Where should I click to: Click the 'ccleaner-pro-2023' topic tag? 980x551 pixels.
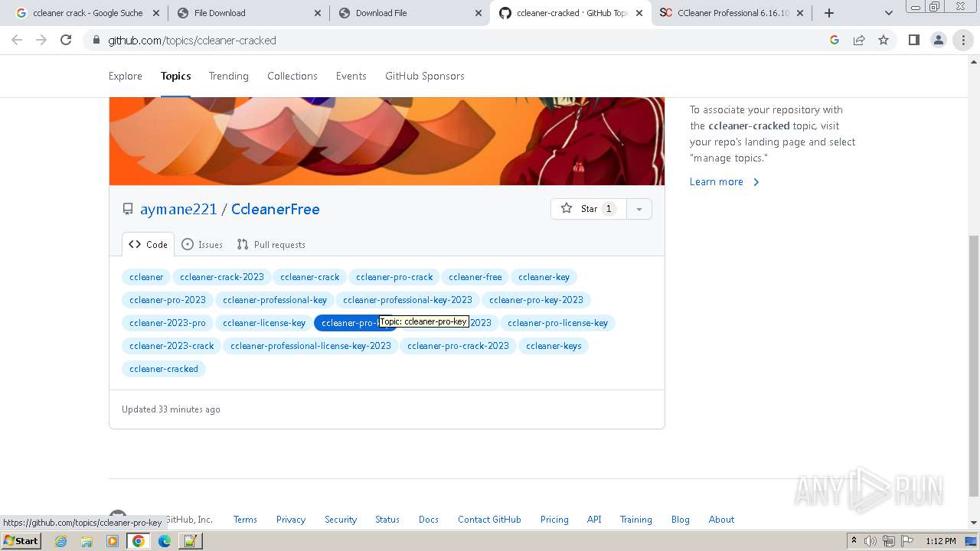coord(168,300)
